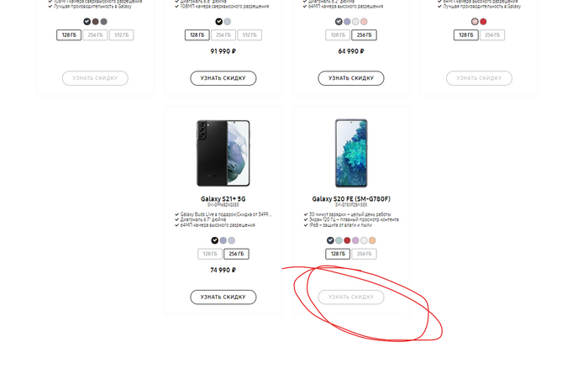The image size is (588, 368).
Task: Click the greyed "Узнать скидку" for Galaxy S20 FE
Action: 351,297
